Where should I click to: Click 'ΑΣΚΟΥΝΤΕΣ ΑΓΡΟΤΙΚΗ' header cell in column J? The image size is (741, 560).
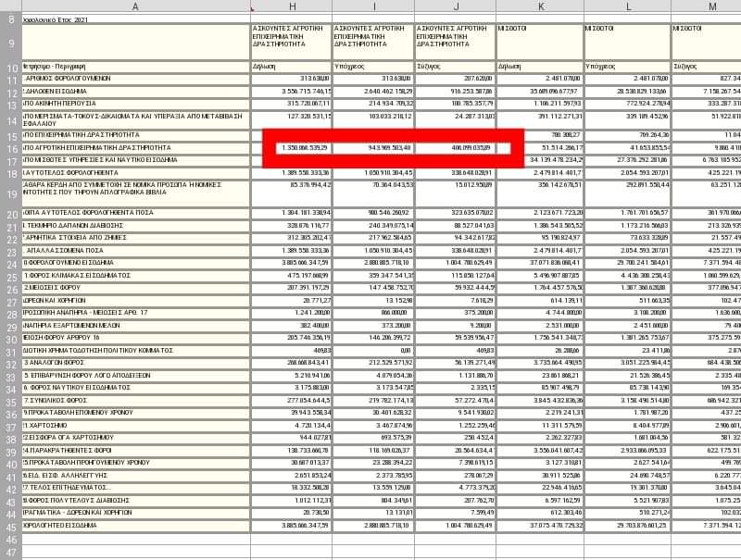tap(455, 42)
